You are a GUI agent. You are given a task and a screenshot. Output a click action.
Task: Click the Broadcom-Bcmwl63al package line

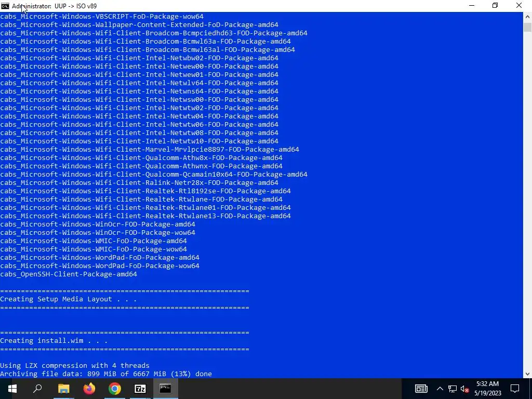coord(148,49)
